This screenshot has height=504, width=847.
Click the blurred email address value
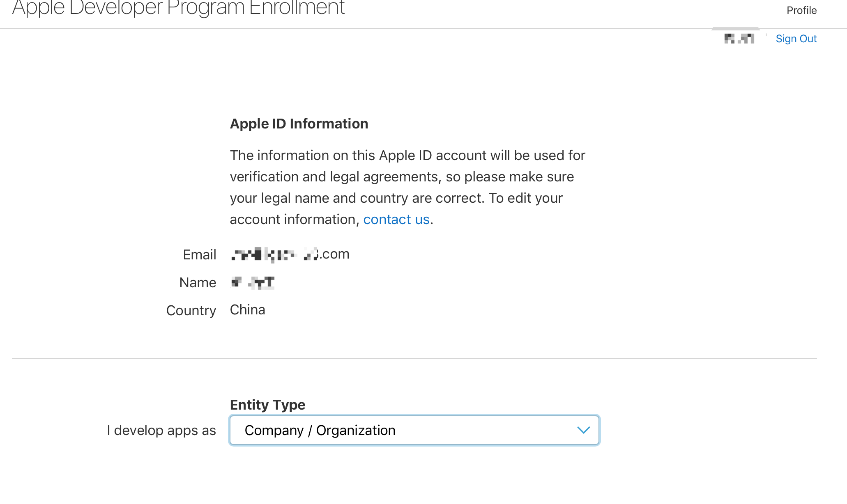(x=274, y=254)
